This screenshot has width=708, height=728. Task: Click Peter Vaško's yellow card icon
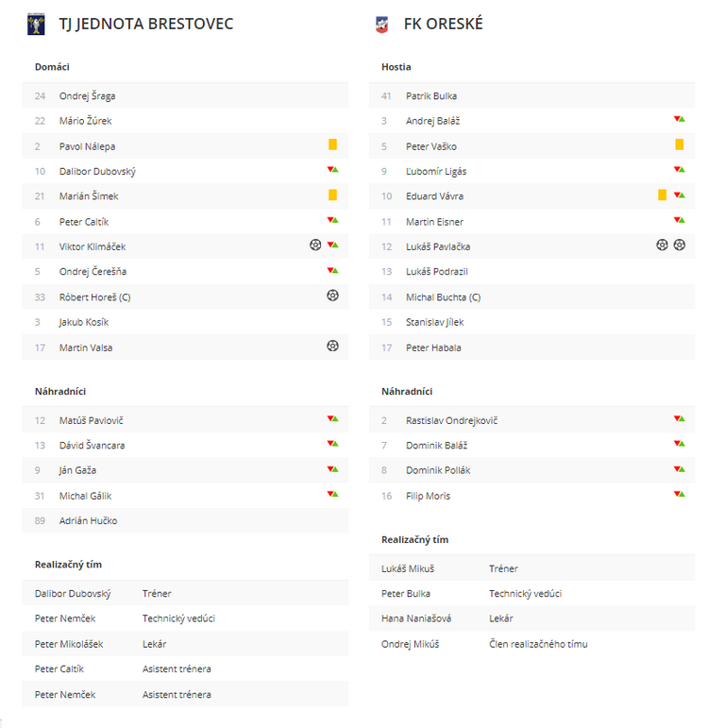pyautogui.click(x=680, y=144)
